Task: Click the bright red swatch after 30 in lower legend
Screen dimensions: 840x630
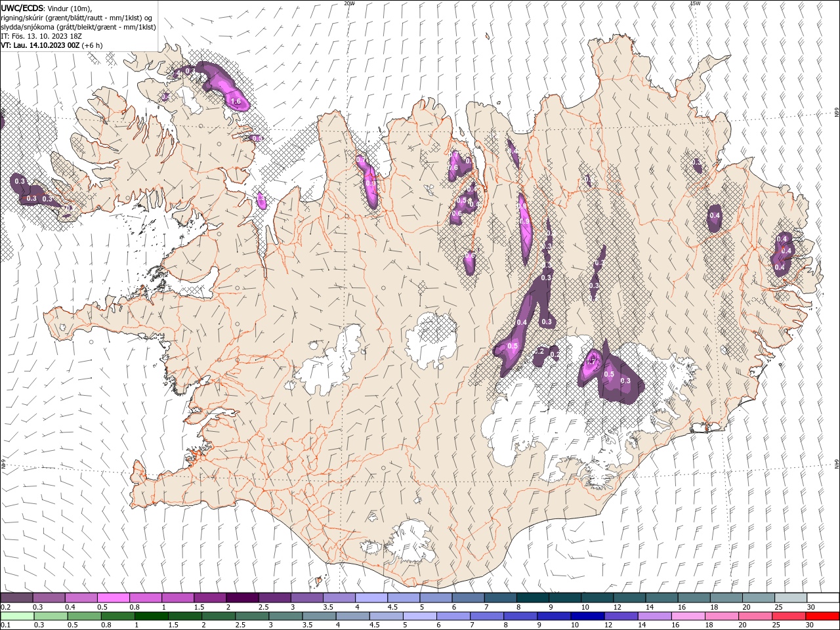Action: pyautogui.click(x=822, y=616)
